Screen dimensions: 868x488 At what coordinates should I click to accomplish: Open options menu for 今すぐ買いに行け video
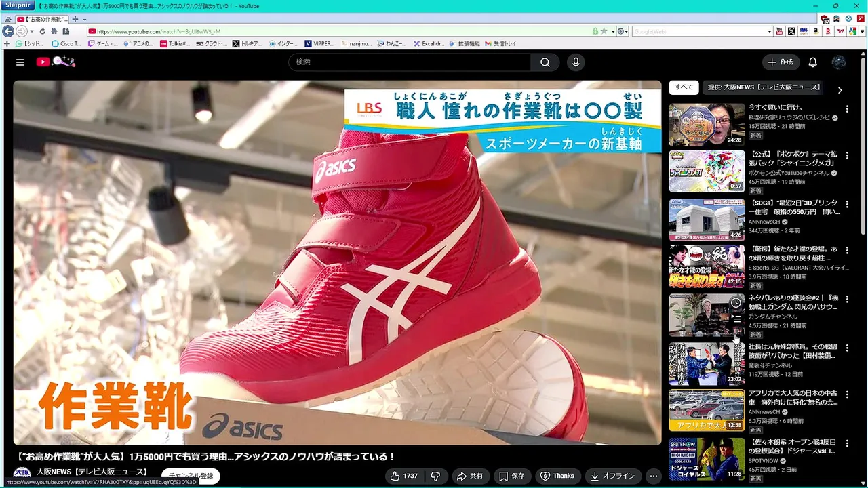tap(847, 108)
